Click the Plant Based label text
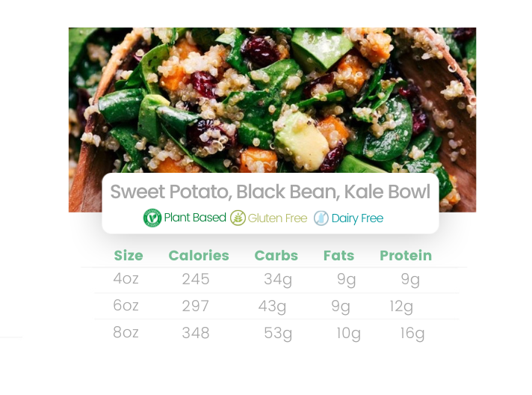 (194, 218)
